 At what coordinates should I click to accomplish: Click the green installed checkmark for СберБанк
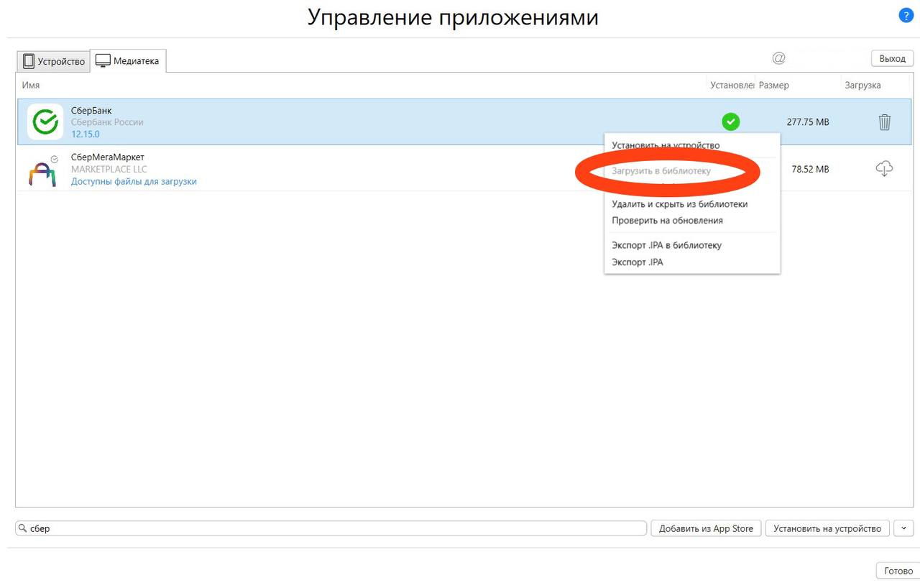tap(731, 122)
